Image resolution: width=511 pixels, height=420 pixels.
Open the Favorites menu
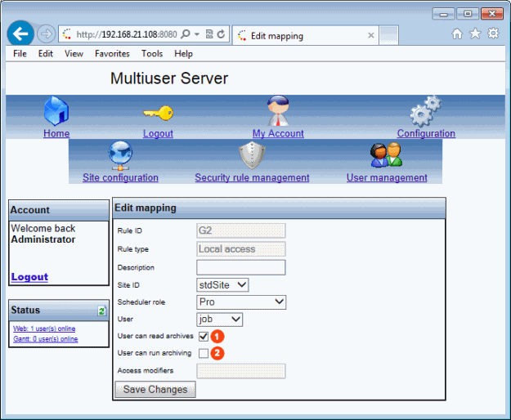coord(112,54)
